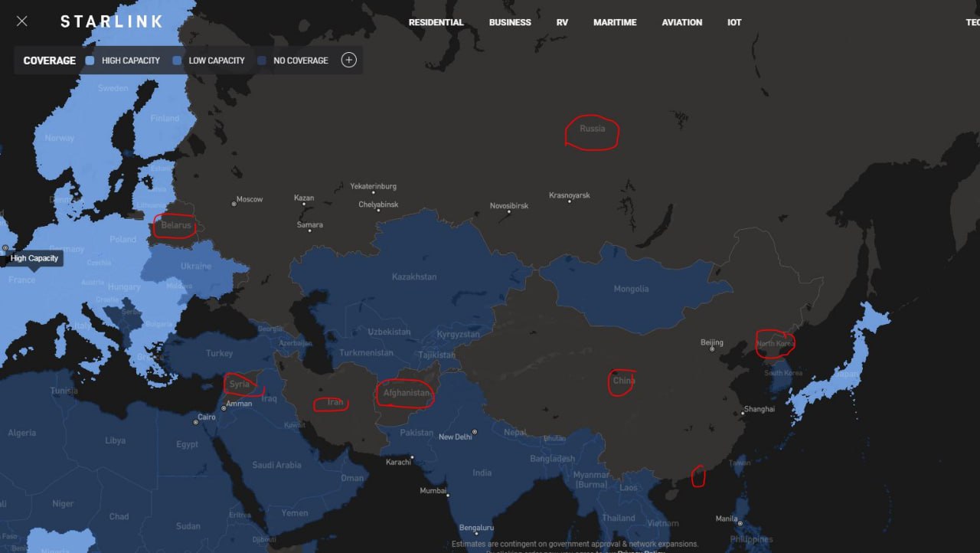Click the Krasnoyarsk city marker
This screenshot has width=980, height=553.
click(x=569, y=201)
